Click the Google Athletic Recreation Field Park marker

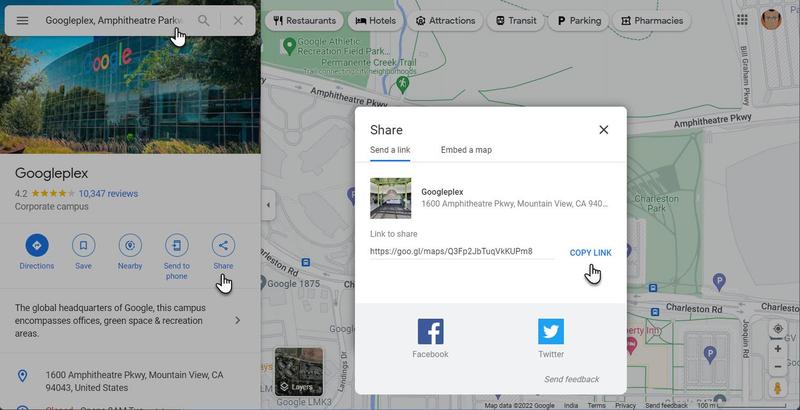pos(289,46)
